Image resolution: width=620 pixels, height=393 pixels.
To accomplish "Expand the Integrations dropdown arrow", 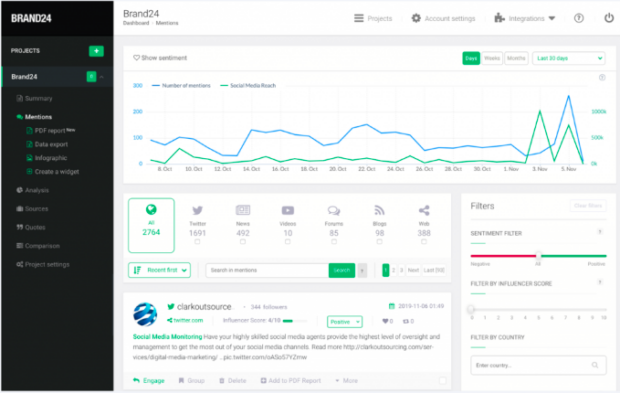I will pyautogui.click(x=552, y=18).
